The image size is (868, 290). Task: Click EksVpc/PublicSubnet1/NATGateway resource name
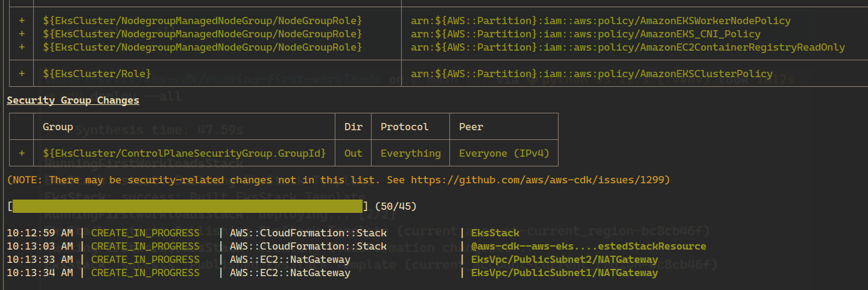565,273
